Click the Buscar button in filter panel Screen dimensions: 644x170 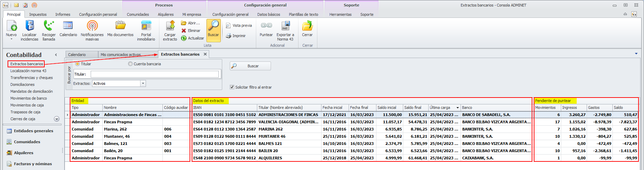pos(250,66)
